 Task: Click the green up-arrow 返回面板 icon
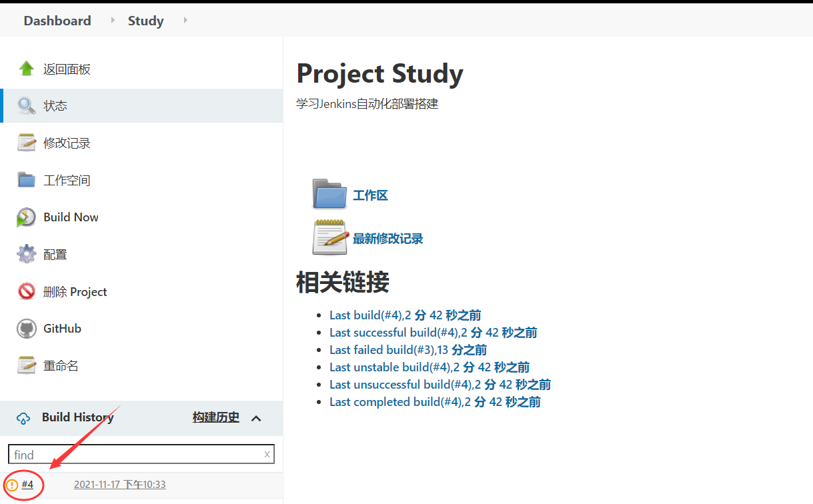coord(26,69)
